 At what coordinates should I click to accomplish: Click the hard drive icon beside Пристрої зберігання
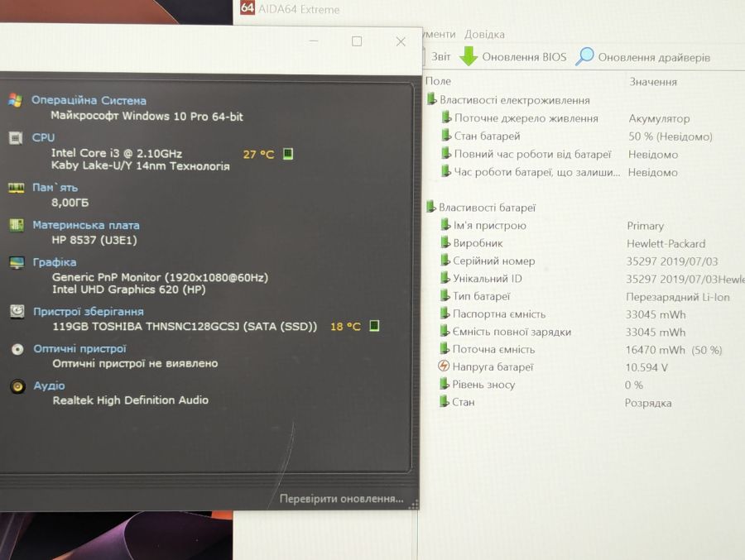point(17,312)
